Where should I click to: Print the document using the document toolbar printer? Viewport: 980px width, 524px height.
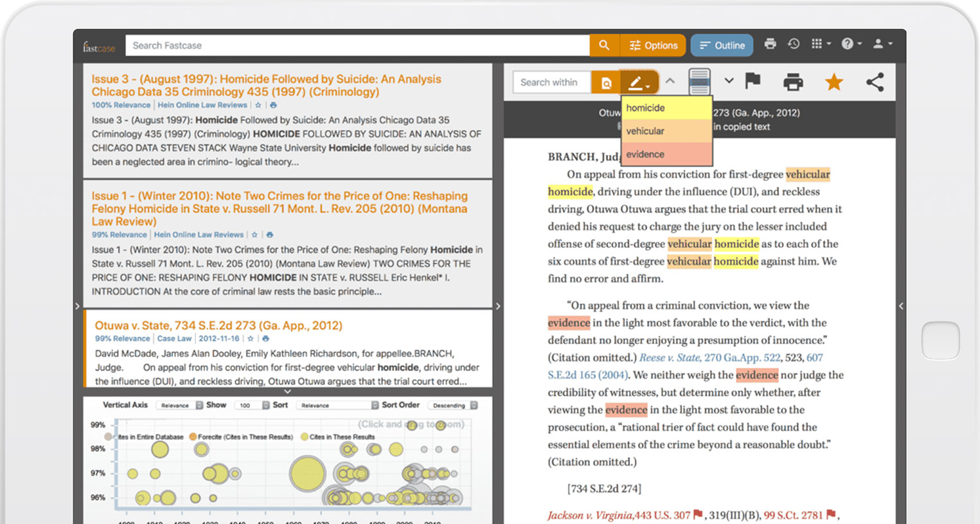tap(793, 82)
